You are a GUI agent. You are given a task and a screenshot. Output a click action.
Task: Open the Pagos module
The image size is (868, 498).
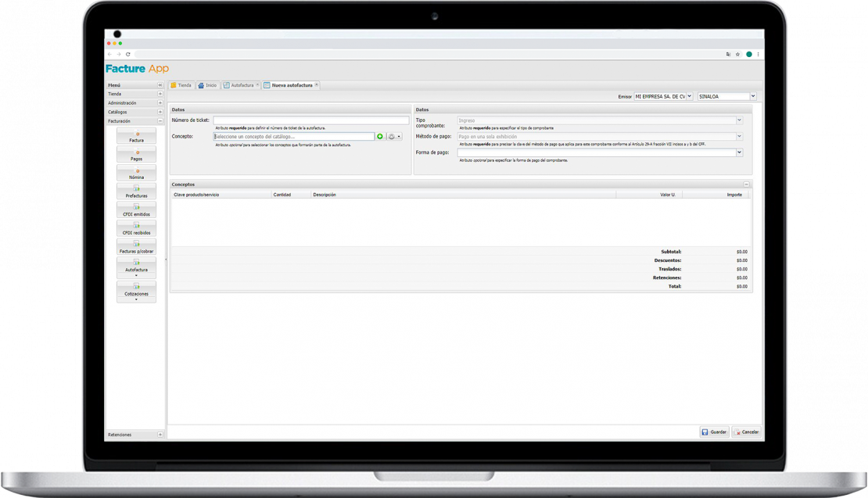pyautogui.click(x=136, y=155)
